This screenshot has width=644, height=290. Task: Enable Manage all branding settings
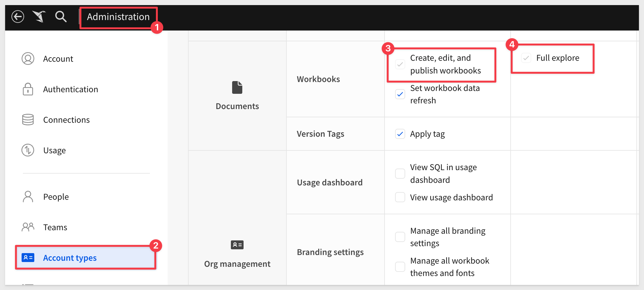400,237
